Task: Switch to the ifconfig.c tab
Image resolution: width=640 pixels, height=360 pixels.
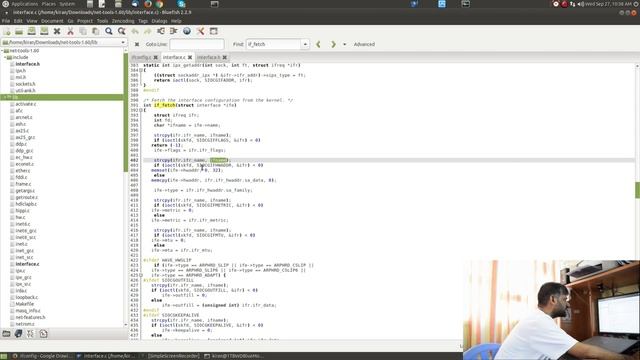Action: click(142, 58)
